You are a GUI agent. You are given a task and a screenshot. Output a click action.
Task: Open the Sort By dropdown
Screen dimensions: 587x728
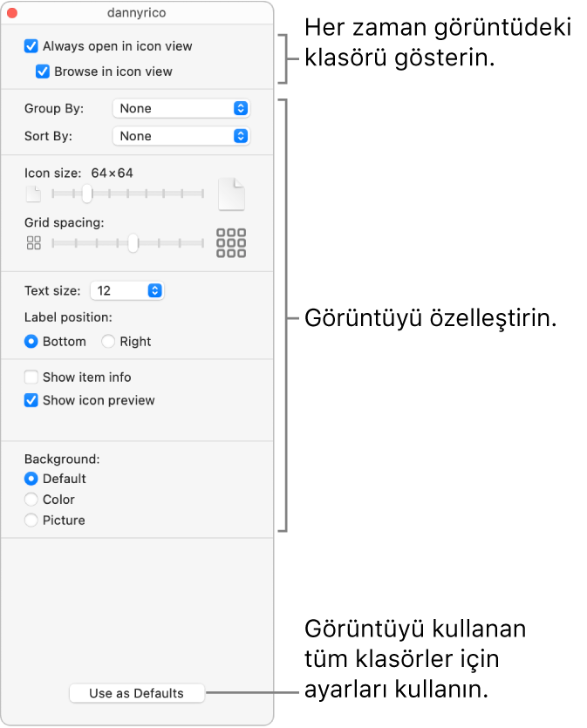pyautogui.click(x=181, y=136)
